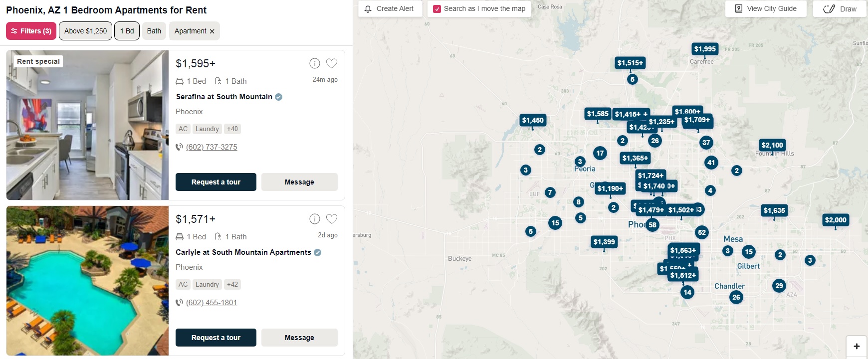Select the $1,479+ map pin
This screenshot has width=868, height=359.
(651, 210)
